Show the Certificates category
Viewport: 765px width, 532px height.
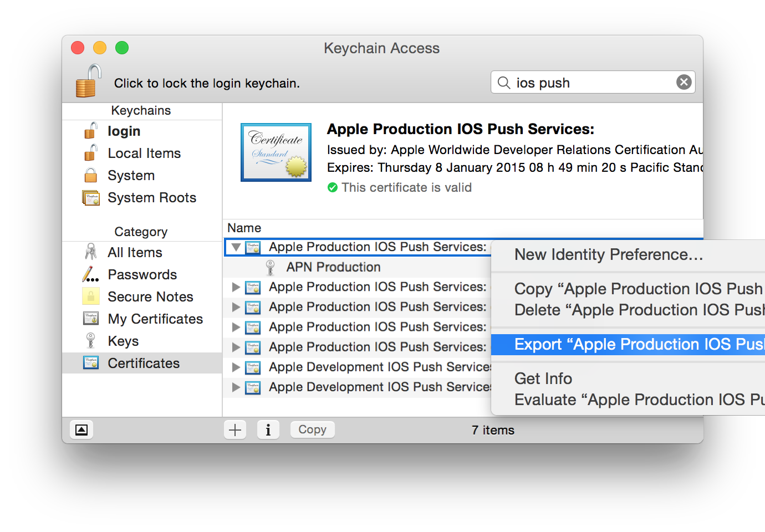tap(142, 364)
